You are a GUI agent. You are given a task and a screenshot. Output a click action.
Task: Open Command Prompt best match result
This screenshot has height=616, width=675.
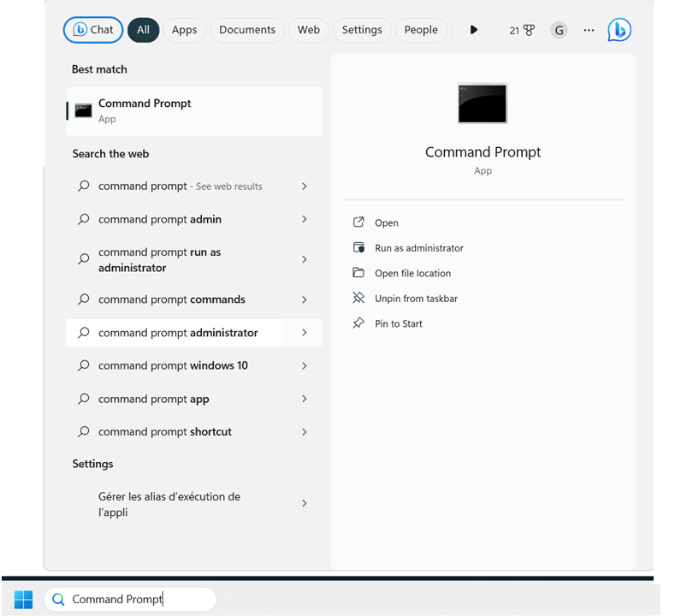pyautogui.click(x=194, y=111)
